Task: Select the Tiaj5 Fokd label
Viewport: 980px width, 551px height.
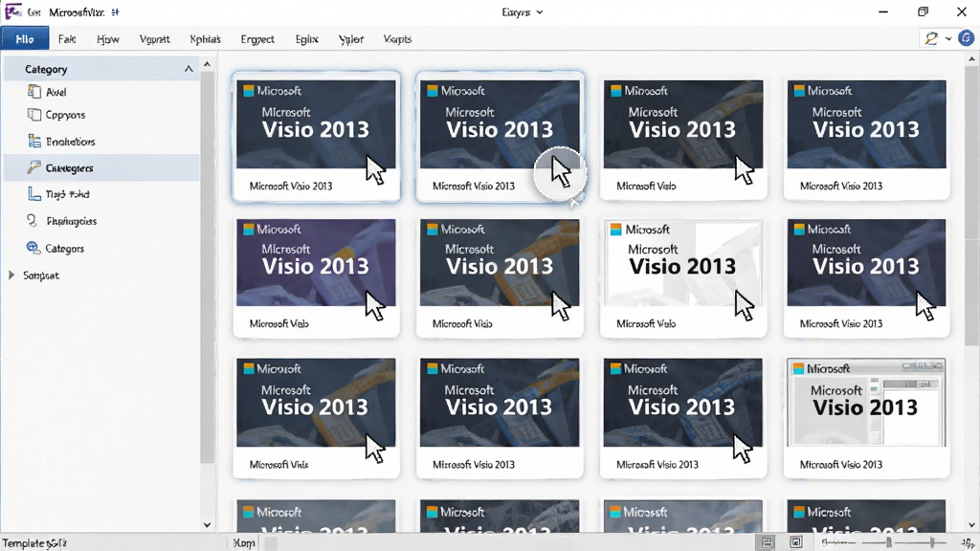Action: tap(67, 194)
